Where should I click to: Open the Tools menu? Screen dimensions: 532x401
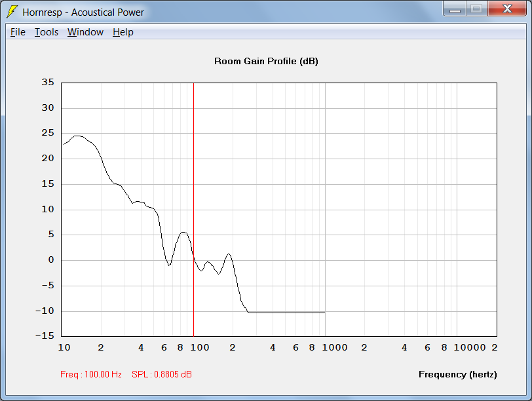pyautogui.click(x=47, y=32)
